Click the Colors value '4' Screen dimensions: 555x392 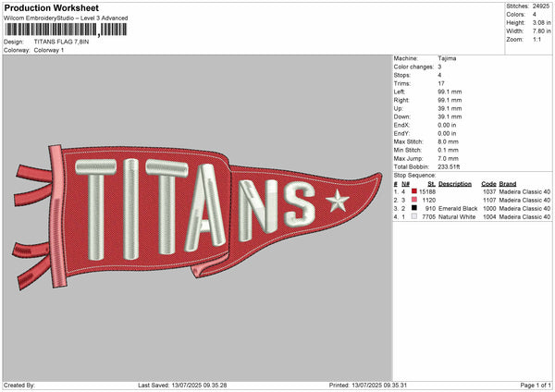535,15
